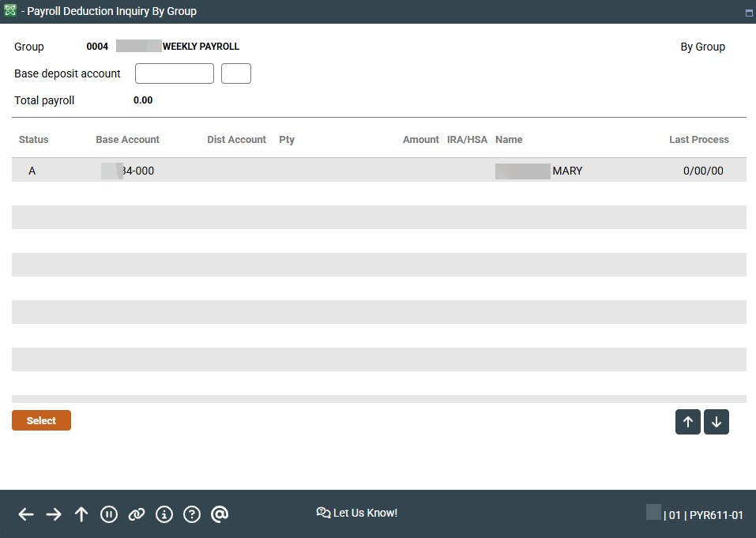The image size is (756, 538).
Task: Click the forward arrow in bottom toolbar
Action: coord(54,514)
